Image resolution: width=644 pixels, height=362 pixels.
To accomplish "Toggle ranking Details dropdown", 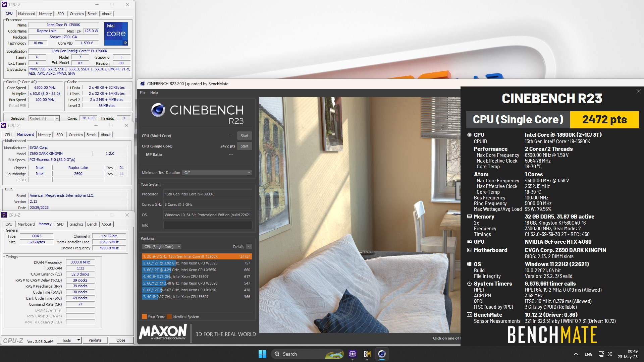I will [249, 247].
